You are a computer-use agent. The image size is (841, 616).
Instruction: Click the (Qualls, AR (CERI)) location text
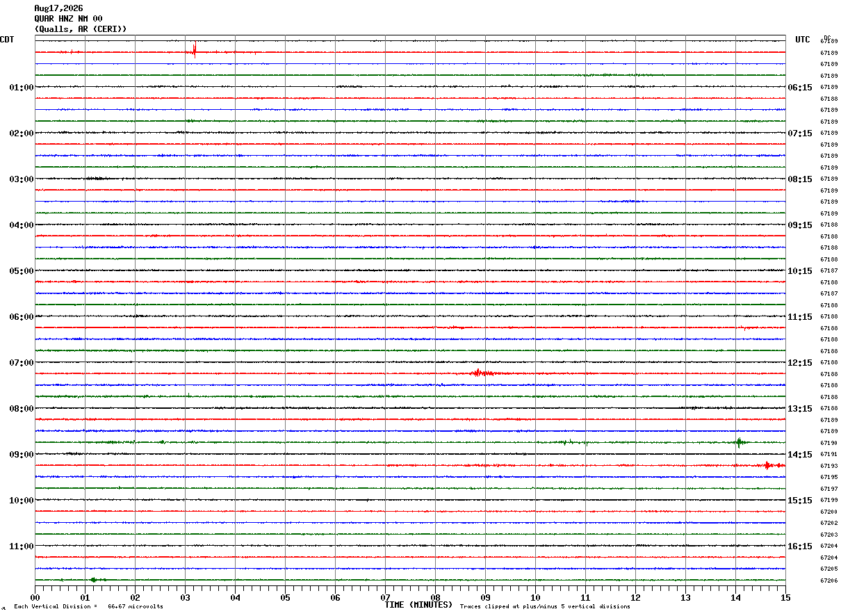point(81,29)
